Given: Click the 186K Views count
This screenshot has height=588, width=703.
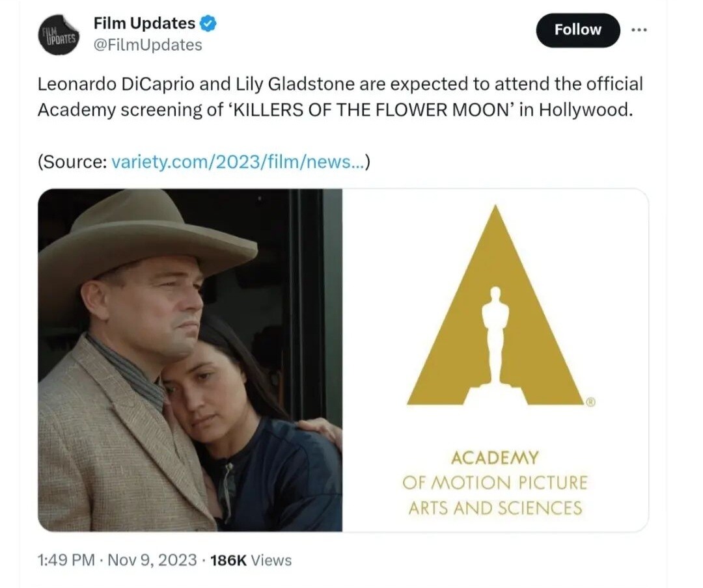Looking at the screenshot, I should (251, 560).
